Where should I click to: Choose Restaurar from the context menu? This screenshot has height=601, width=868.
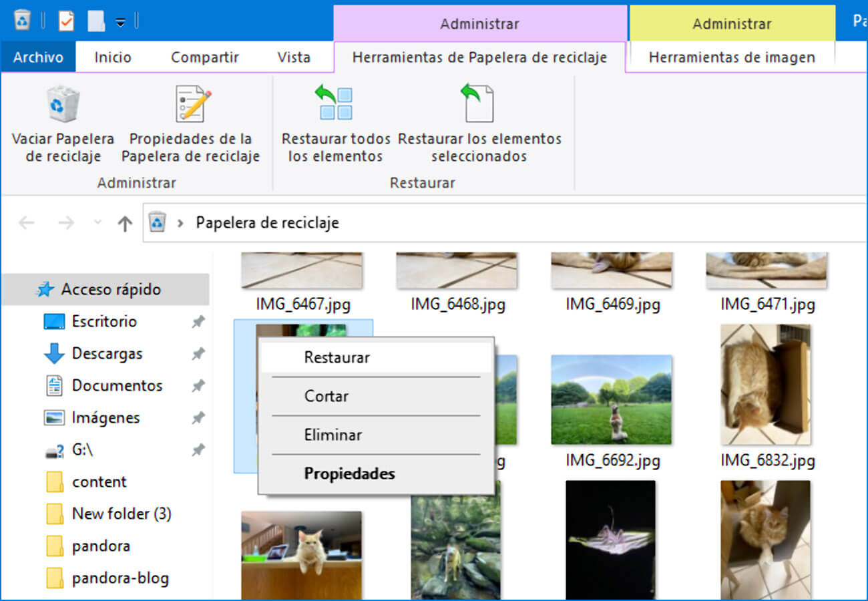337,357
